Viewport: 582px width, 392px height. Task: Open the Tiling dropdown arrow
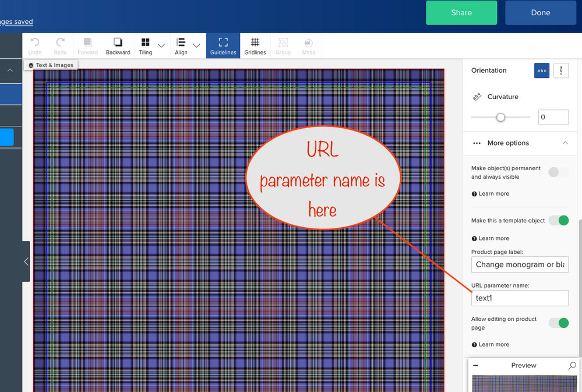tap(161, 45)
